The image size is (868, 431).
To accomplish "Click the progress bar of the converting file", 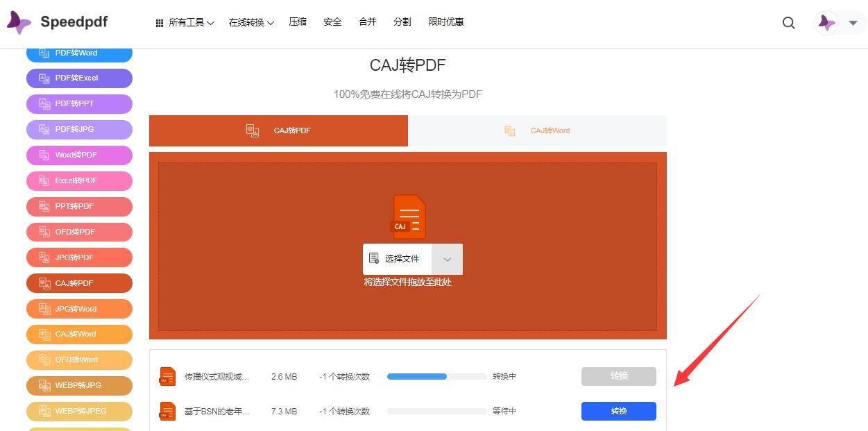I will pyautogui.click(x=437, y=377).
